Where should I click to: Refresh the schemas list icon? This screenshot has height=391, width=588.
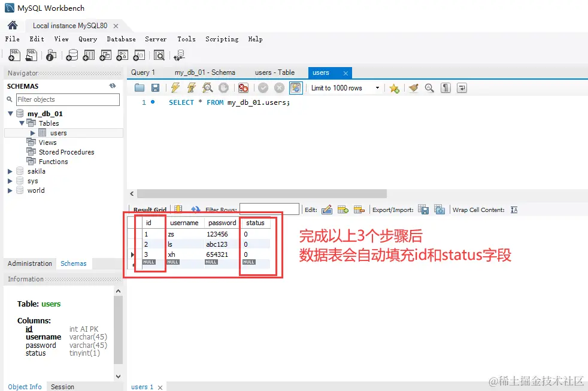pyautogui.click(x=113, y=86)
